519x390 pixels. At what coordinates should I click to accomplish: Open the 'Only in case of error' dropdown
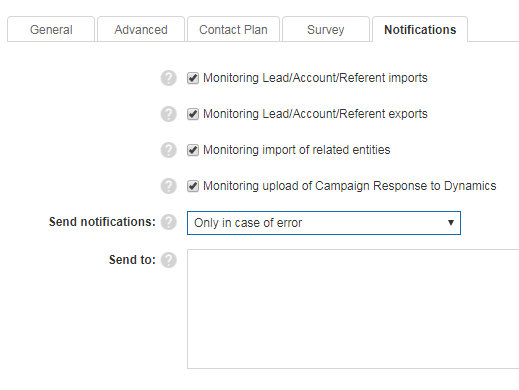(x=324, y=223)
